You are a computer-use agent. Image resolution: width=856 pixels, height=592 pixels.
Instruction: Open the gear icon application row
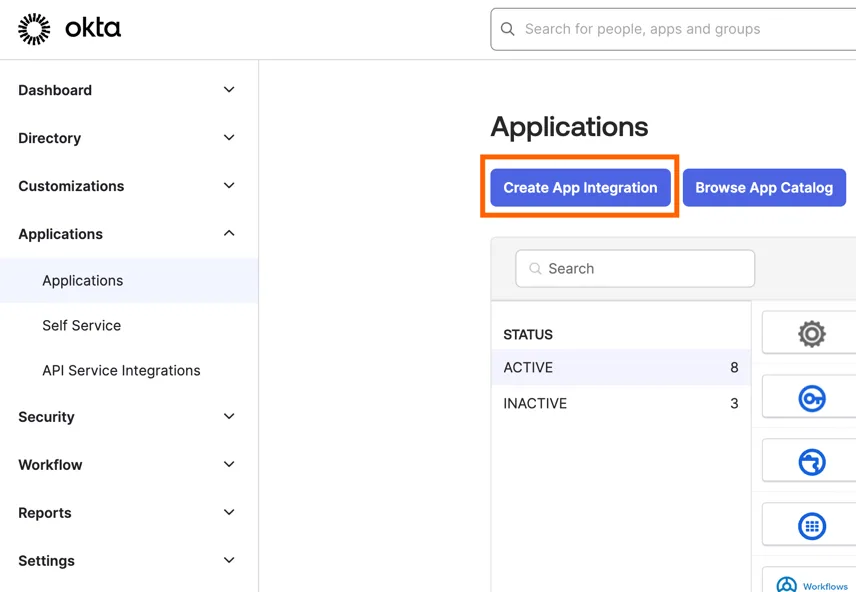click(x=812, y=333)
